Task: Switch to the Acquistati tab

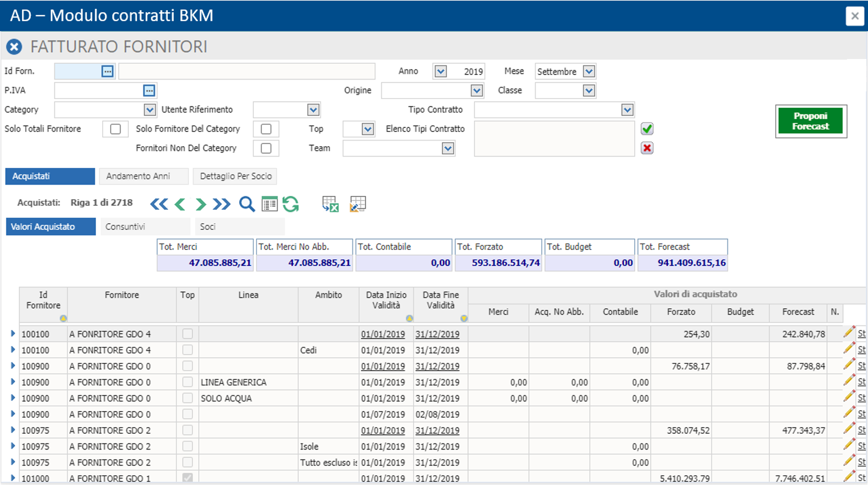Action: (x=50, y=176)
